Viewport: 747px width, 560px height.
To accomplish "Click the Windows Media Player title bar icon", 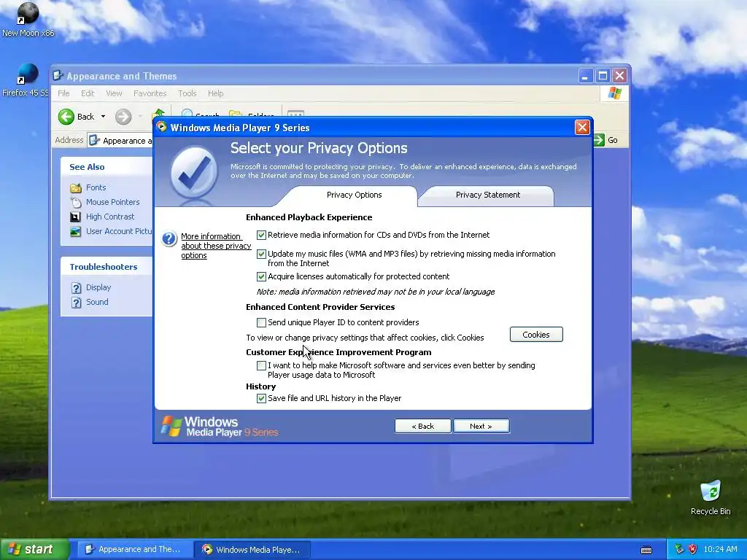I will [161, 127].
